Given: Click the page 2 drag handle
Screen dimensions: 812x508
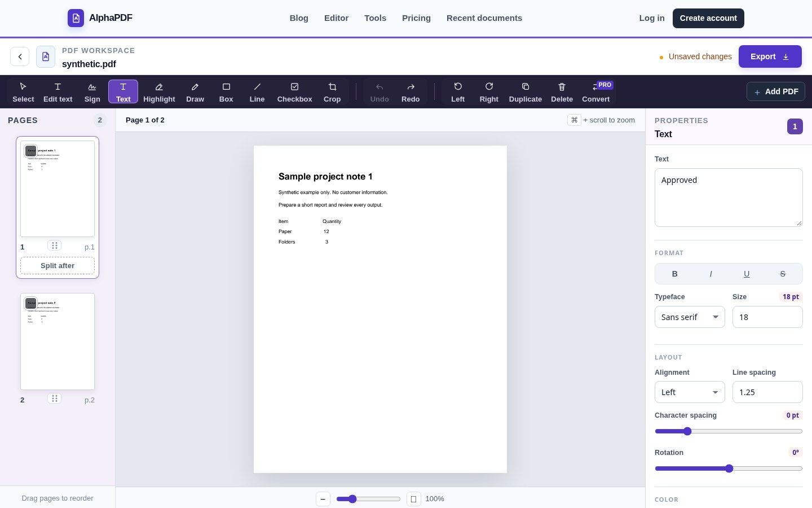Looking at the screenshot, I should point(54,398).
